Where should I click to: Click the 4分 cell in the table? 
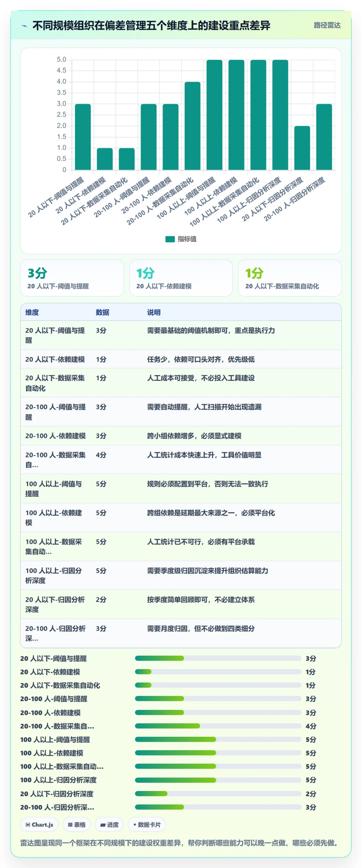(x=101, y=455)
